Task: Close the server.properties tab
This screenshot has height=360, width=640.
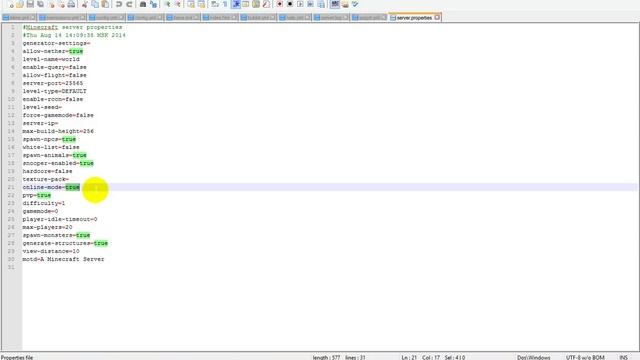Action: click(x=437, y=18)
